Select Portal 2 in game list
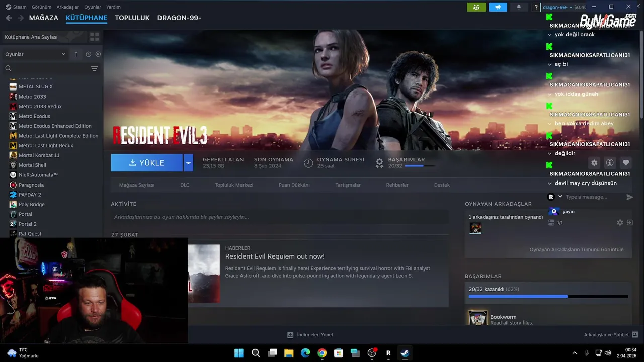The image size is (644, 362). 27,224
